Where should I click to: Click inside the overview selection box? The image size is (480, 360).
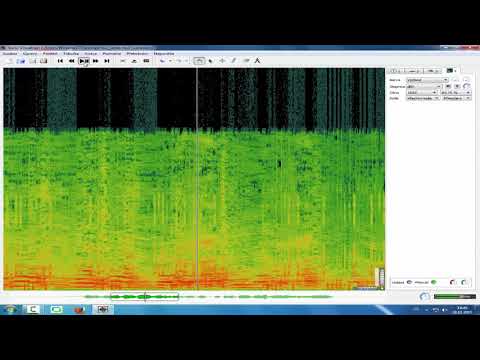[145, 296]
